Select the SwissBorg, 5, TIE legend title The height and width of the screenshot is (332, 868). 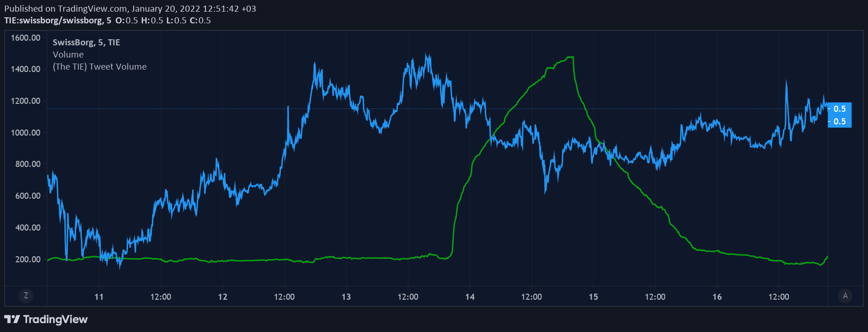(x=86, y=43)
